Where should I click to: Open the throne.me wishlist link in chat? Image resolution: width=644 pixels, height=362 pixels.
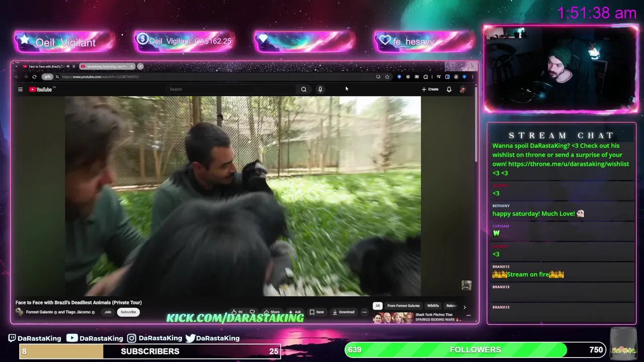[569, 164]
